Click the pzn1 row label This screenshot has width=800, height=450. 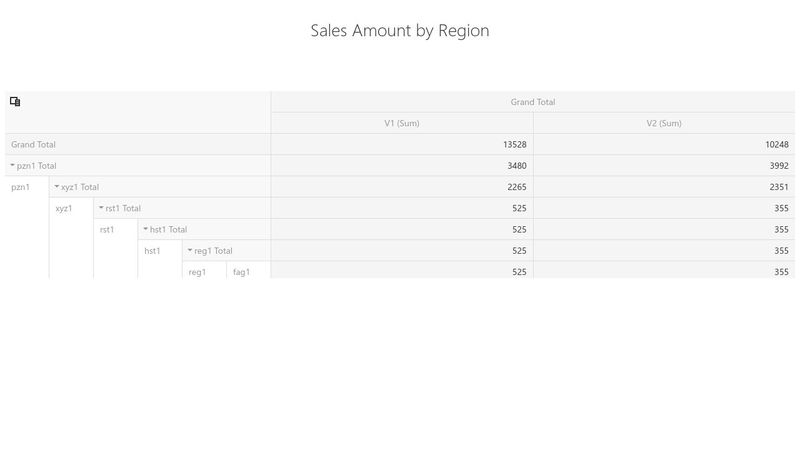pyautogui.click(x=21, y=187)
